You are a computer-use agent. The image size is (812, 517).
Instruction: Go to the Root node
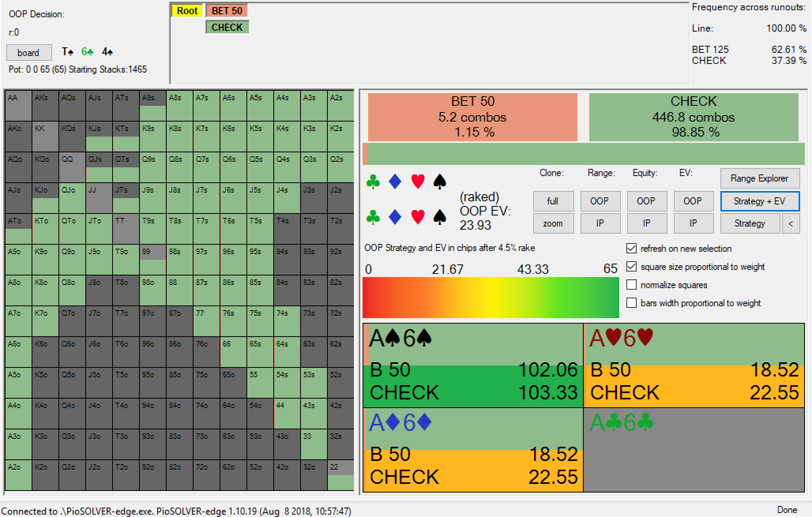(x=187, y=11)
